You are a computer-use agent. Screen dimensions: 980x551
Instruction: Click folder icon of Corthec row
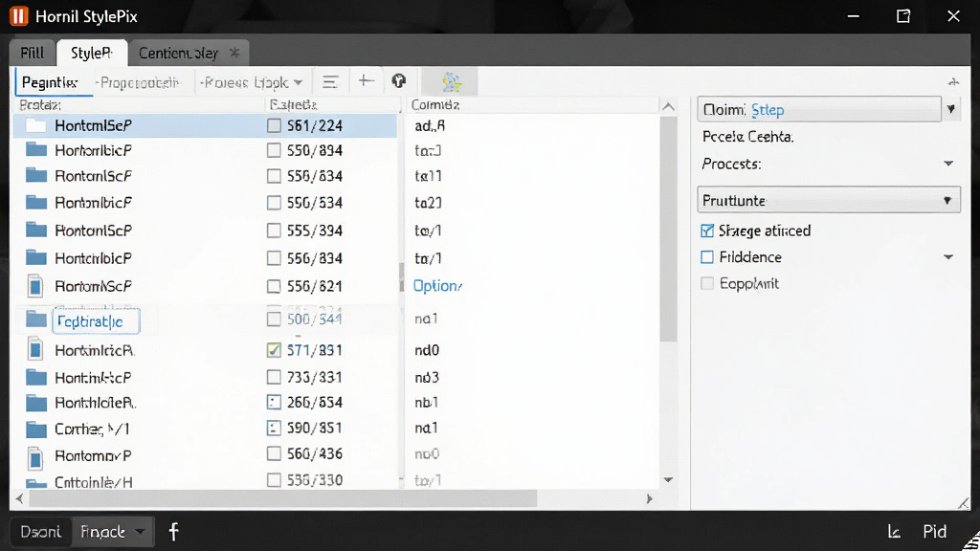(x=35, y=430)
